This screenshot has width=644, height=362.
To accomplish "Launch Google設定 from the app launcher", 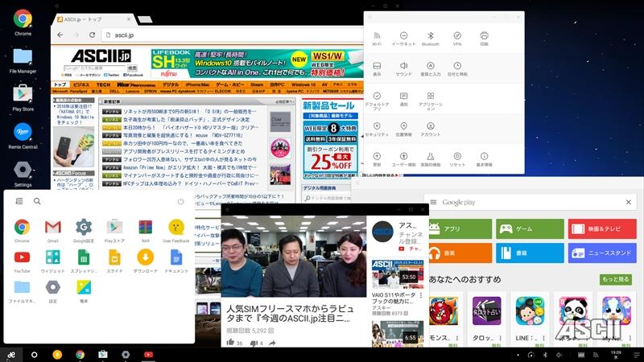I will click(84, 231).
